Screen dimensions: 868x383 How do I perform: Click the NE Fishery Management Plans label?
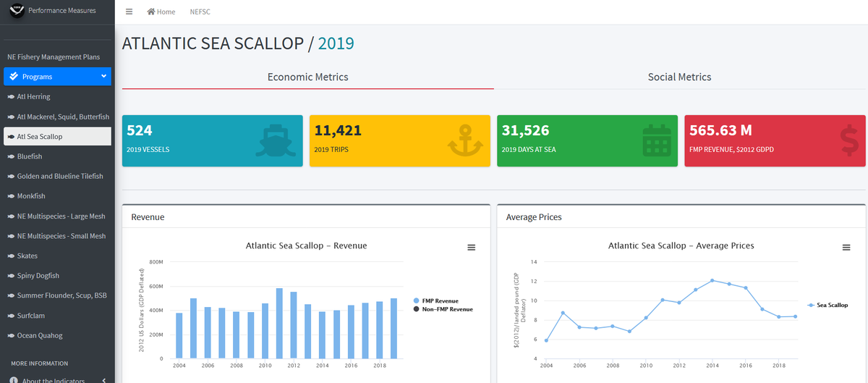(x=54, y=57)
